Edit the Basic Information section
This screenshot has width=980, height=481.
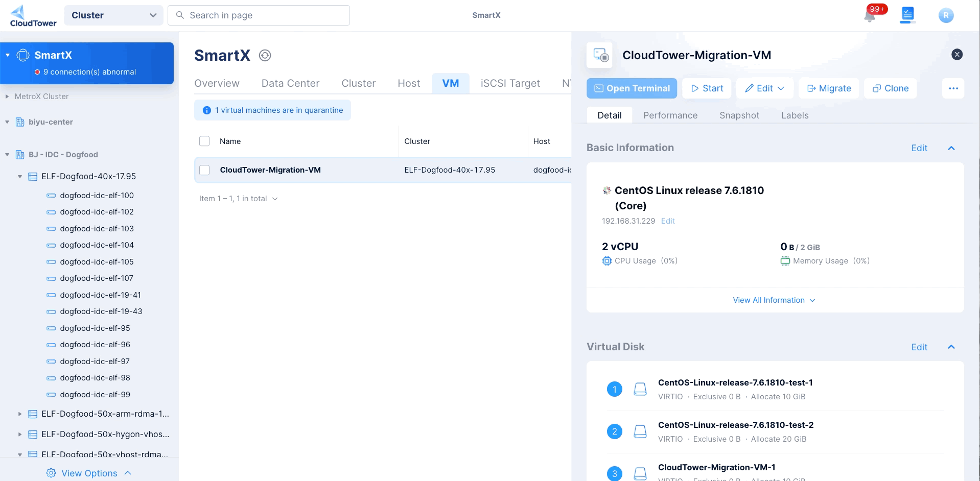point(919,148)
